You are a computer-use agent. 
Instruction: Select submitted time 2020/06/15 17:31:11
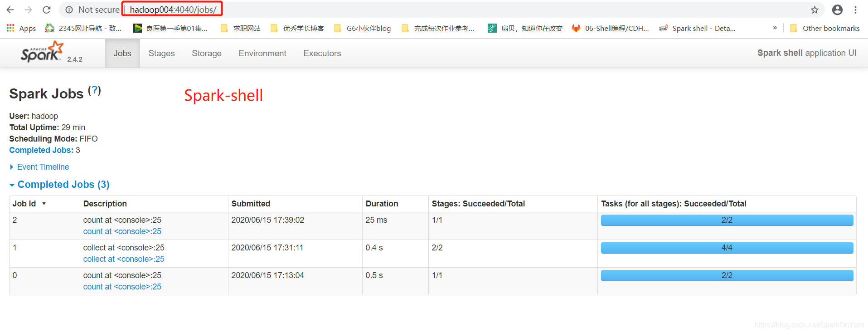click(x=267, y=248)
